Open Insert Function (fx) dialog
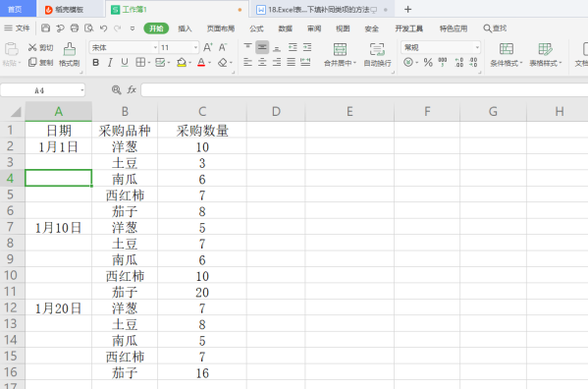This screenshot has width=588, height=389. [132, 90]
